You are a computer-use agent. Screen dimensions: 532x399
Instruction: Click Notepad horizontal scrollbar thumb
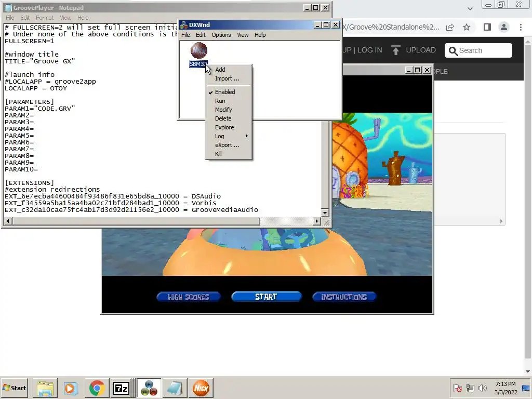pyautogui.click(x=136, y=221)
